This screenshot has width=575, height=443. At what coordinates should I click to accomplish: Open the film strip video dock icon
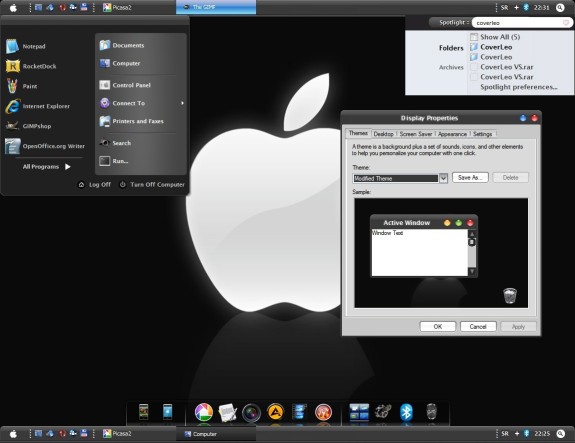coord(299,412)
